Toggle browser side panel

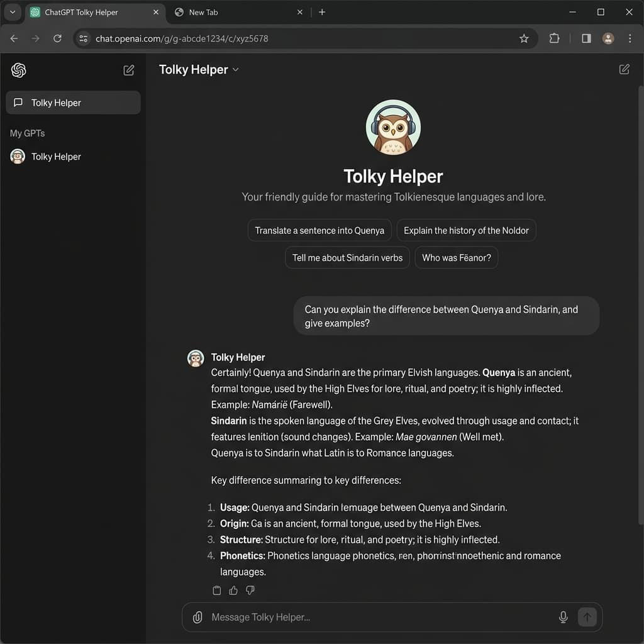pos(586,38)
